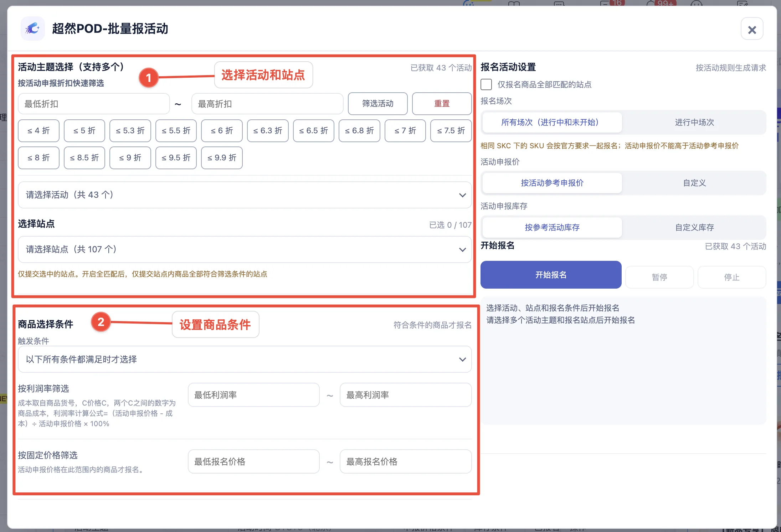Click the 商品选择条件 heading
The image size is (781, 532).
pos(46,324)
